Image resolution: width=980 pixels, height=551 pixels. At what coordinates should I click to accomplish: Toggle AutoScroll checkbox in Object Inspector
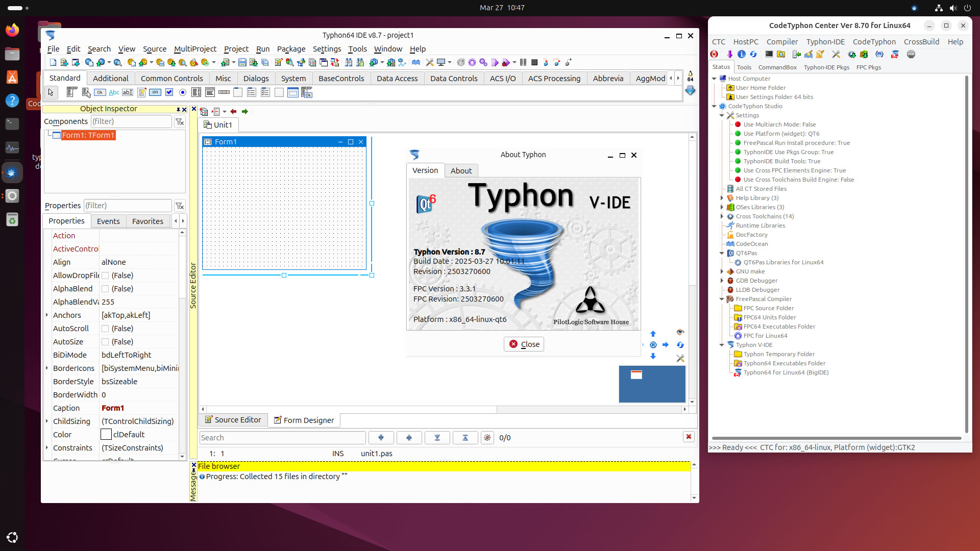click(105, 329)
